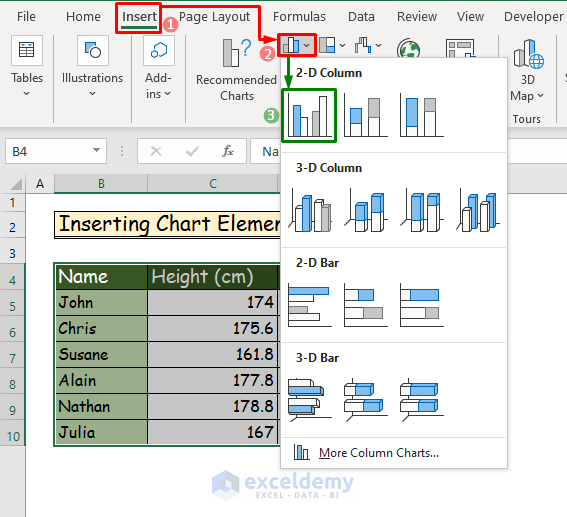Image resolution: width=567 pixels, height=517 pixels.
Task: Click the Insert Waterfall or Stock Chart icon
Action: (x=363, y=46)
